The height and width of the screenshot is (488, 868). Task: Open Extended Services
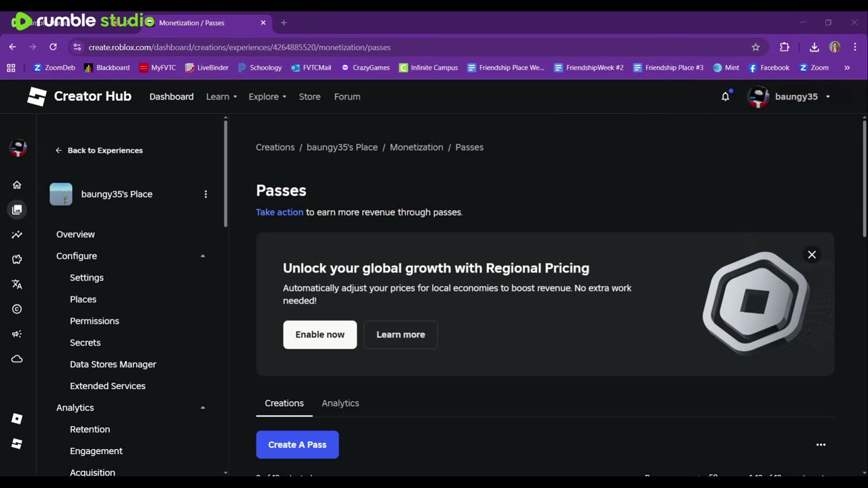pos(108,386)
